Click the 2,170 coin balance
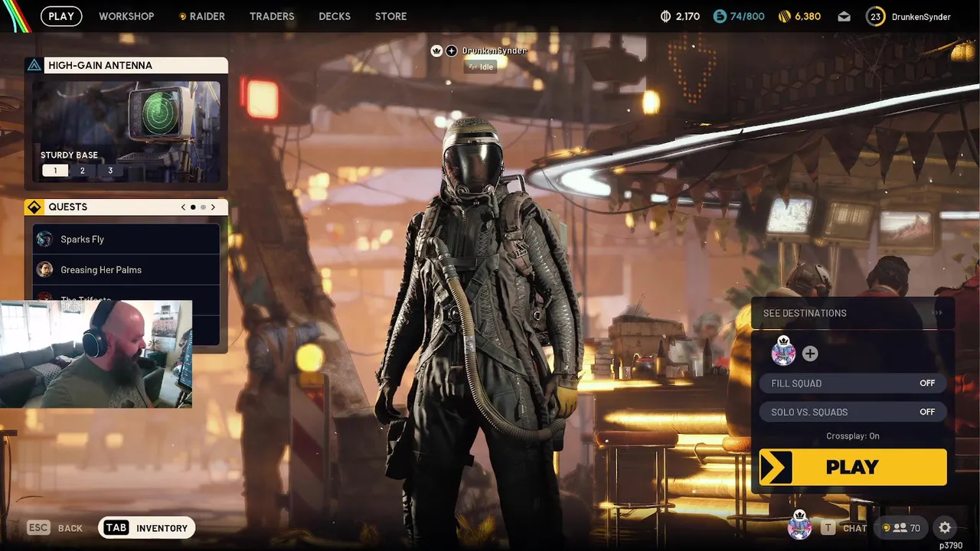980x551 pixels. pos(687,16)
